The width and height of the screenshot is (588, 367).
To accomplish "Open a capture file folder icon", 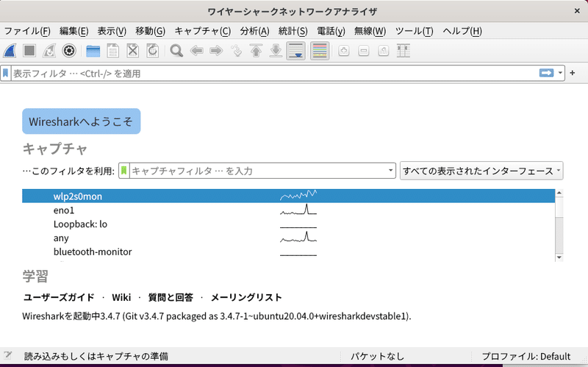I will click(x=93, y=51).
